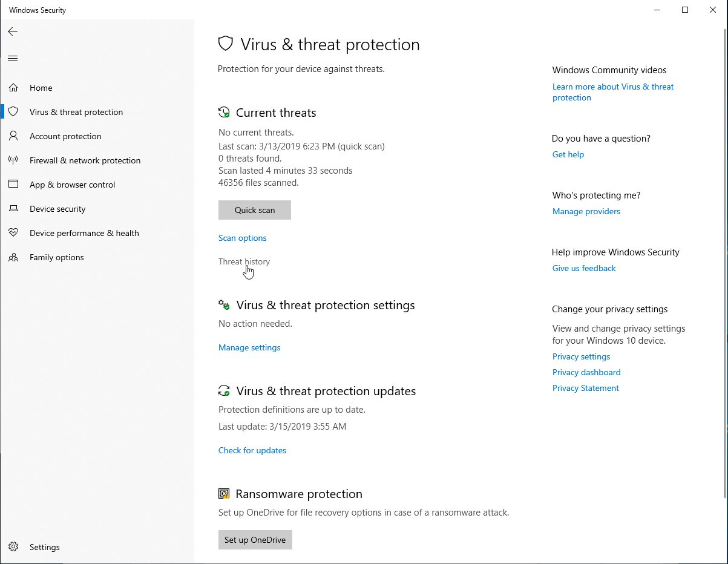Minimize the Windows Security window
The height and width of the screenshot is (564, 728).
pos(657,10)
